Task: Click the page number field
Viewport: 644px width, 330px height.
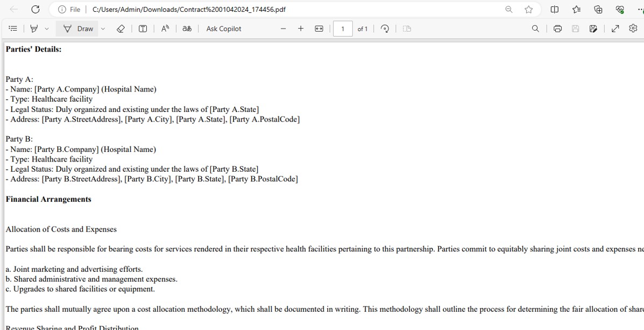Action: [x=343, y=29]
